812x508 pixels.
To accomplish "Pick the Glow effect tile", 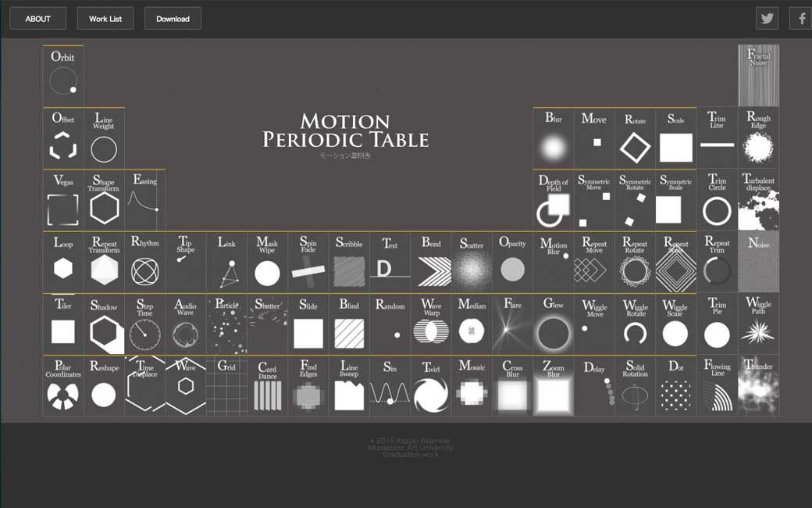I will (554, 324).
